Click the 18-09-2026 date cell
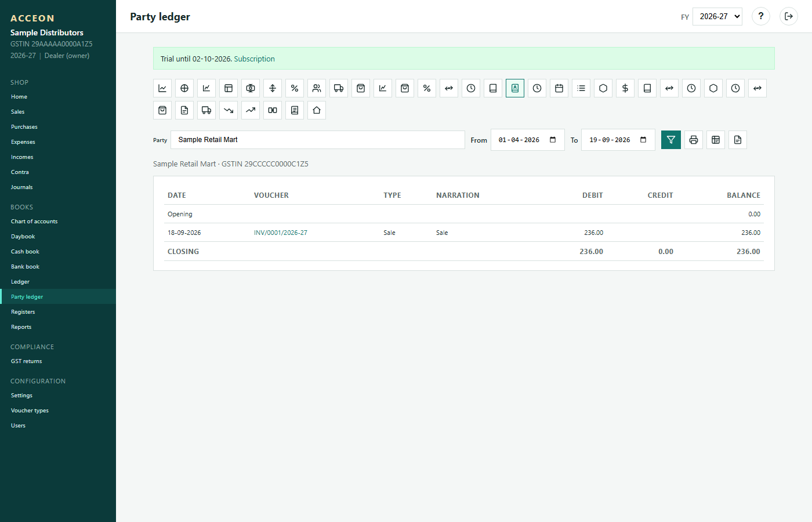This screenshot has height=522, width=812. point(184,233)
